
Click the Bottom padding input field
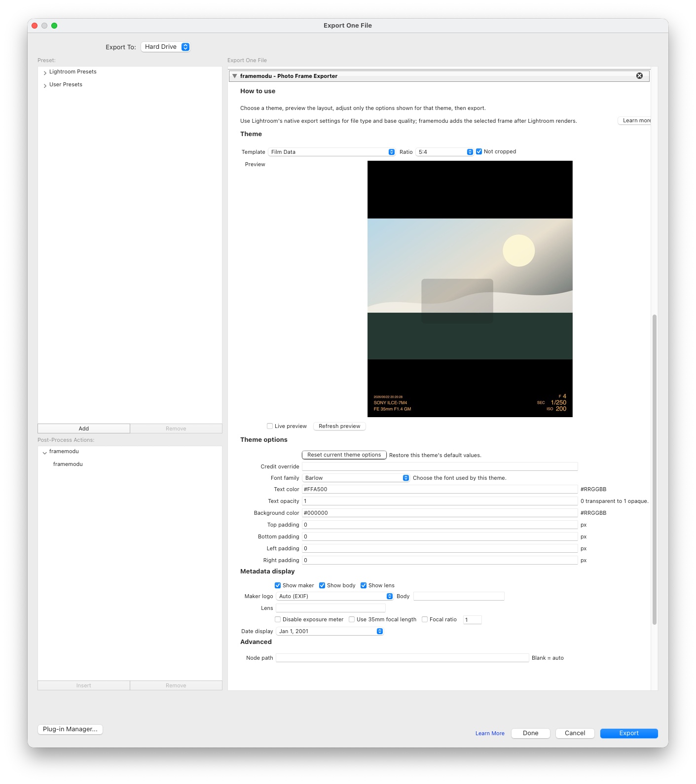point(440,536)
